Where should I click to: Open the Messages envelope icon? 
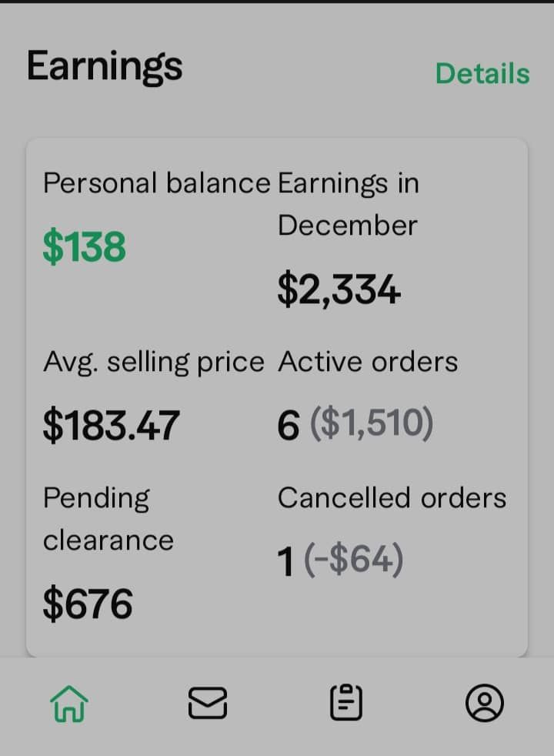pyautogui.click(x=208, y=703)
